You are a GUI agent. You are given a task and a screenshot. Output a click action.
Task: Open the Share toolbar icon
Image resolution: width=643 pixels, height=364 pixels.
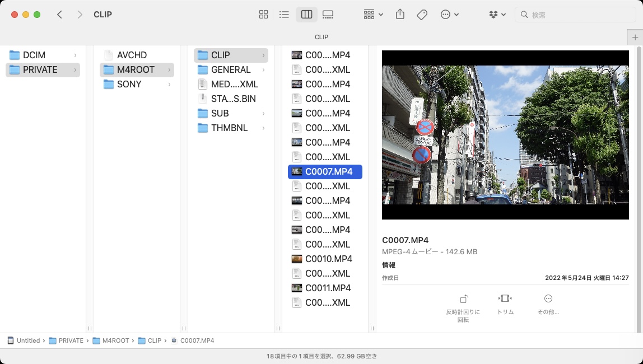(400, 15)
